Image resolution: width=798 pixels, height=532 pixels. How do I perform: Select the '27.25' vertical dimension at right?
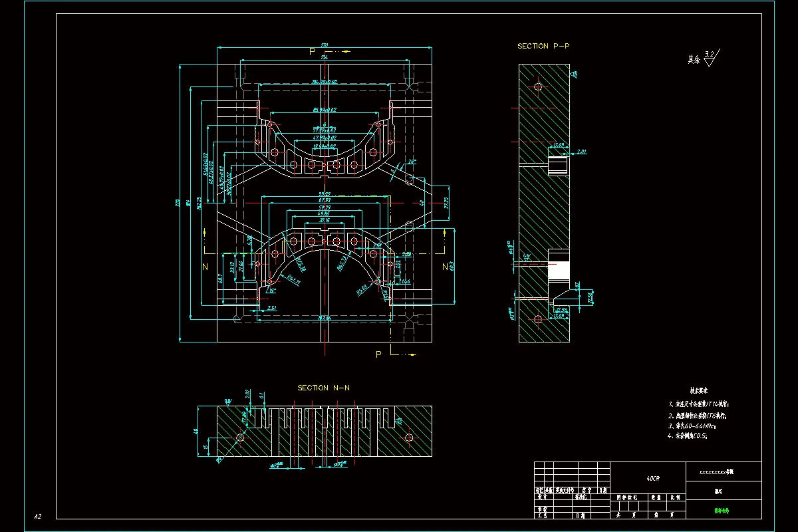[446, 203]
